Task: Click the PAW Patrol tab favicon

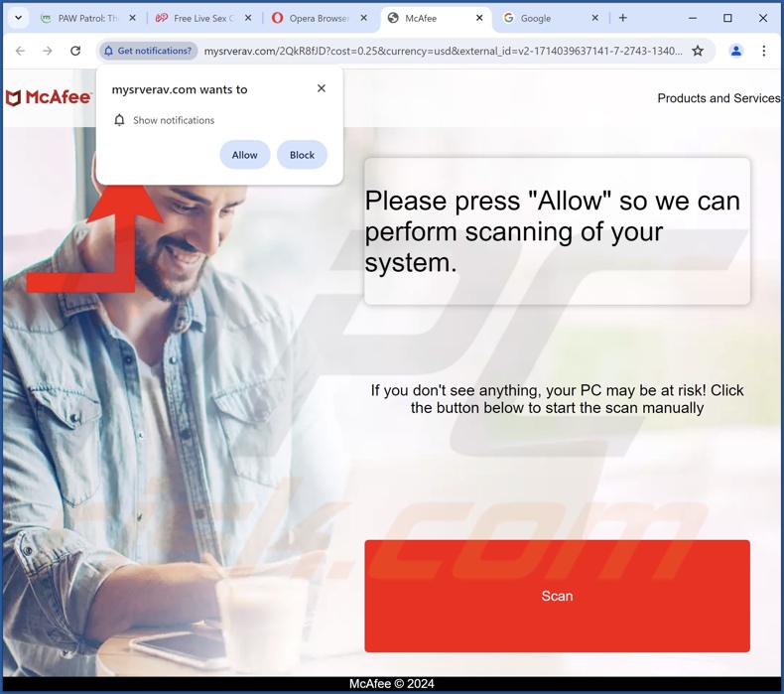Action: [46, 18]
